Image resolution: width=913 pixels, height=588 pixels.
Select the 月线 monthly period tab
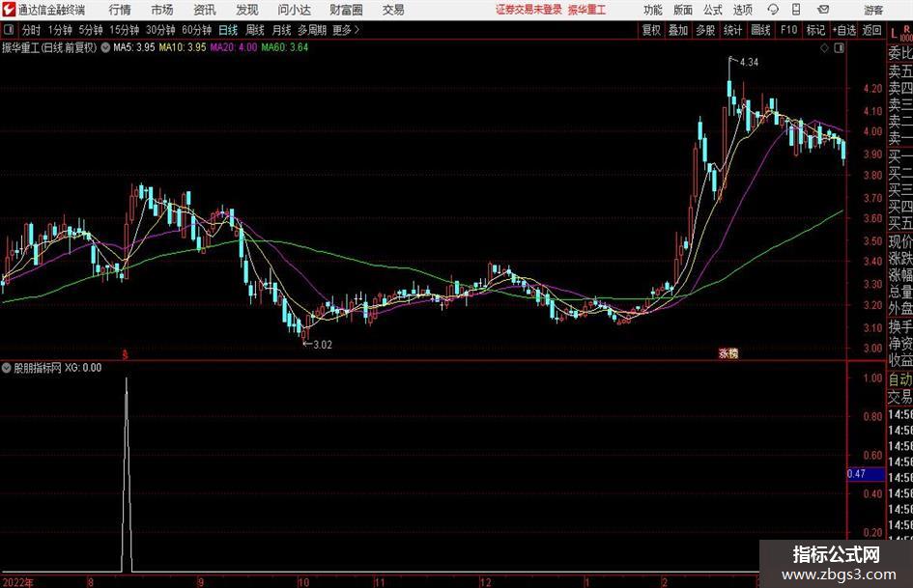point(281,30)
